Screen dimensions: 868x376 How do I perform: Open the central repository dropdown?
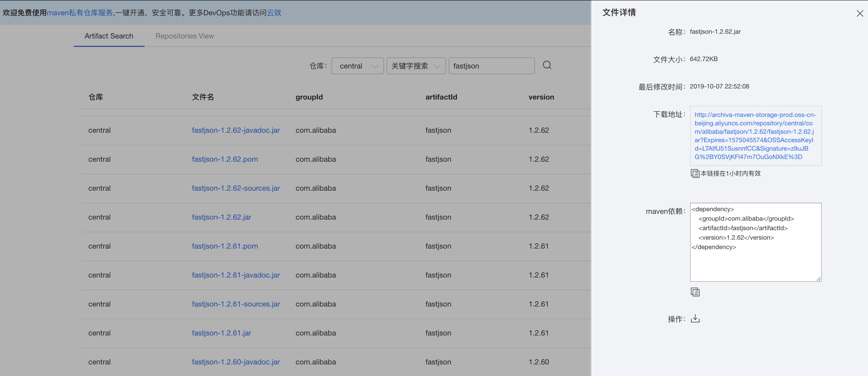(357, 66)
